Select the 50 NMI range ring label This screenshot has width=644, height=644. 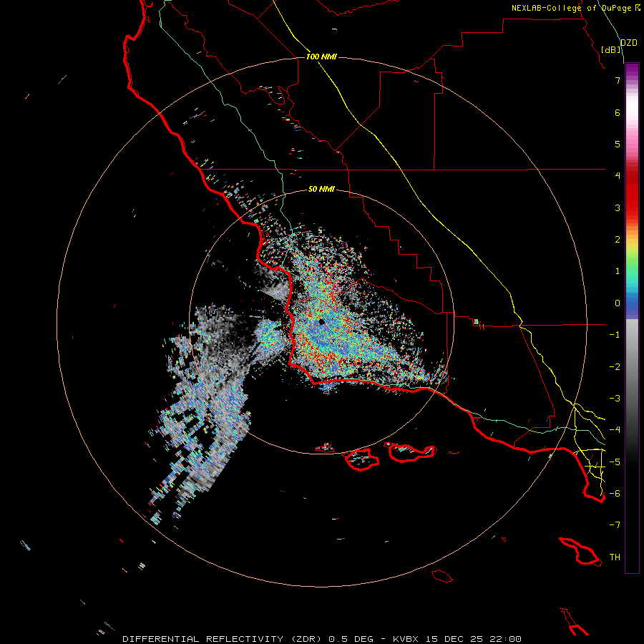pos(321,189)
